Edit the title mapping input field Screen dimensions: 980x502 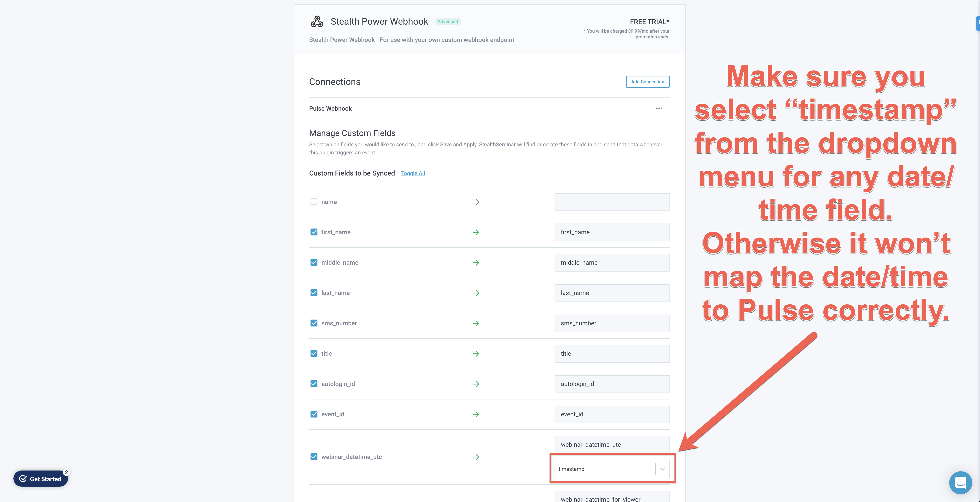(x=612, y=354)
